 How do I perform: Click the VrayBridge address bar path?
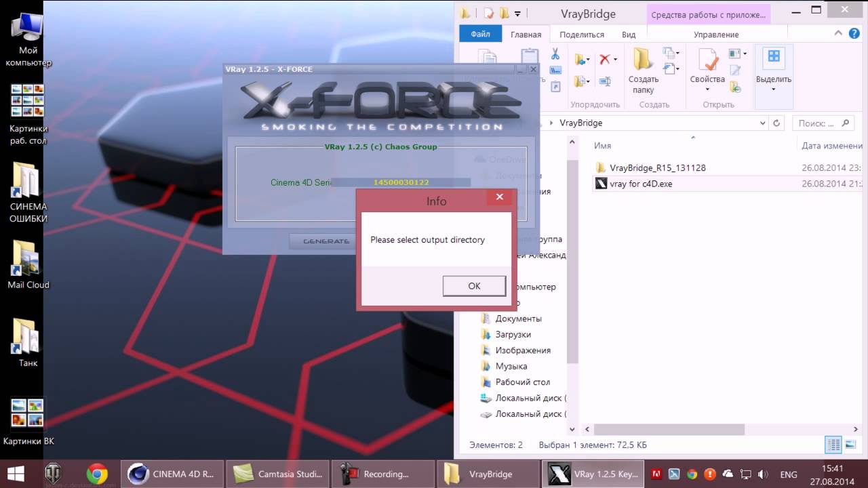(580, 123)
